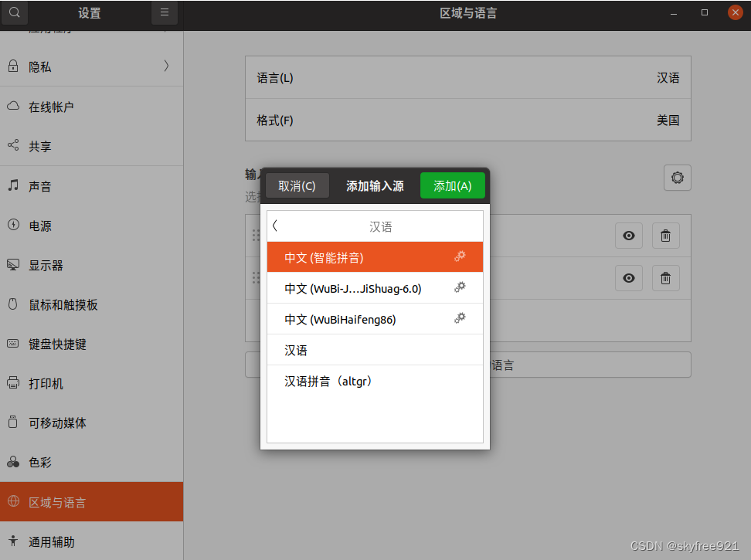
Task: Click the globe icon beside 区域与语言
Action: pos(13,501)
